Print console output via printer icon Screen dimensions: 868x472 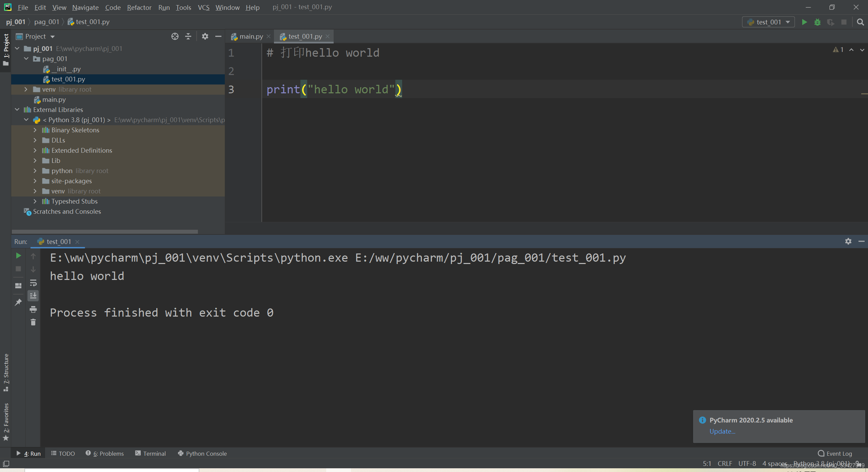click(33, 309)
